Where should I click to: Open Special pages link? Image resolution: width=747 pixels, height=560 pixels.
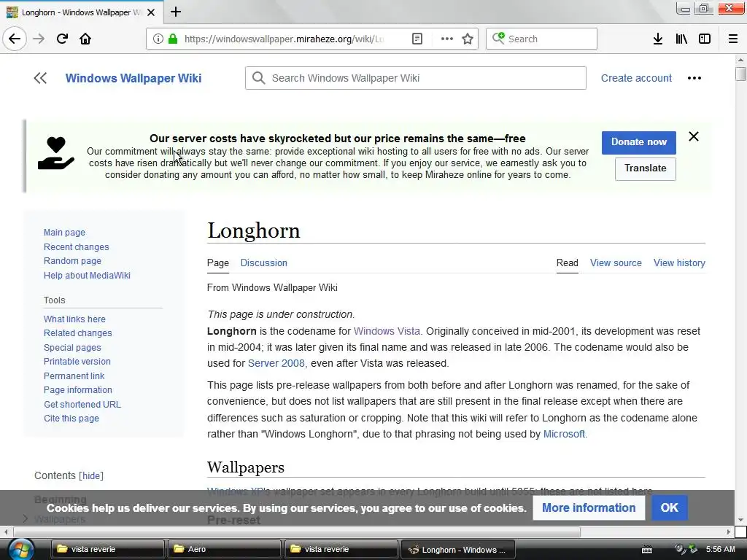(x=72, y=348)
